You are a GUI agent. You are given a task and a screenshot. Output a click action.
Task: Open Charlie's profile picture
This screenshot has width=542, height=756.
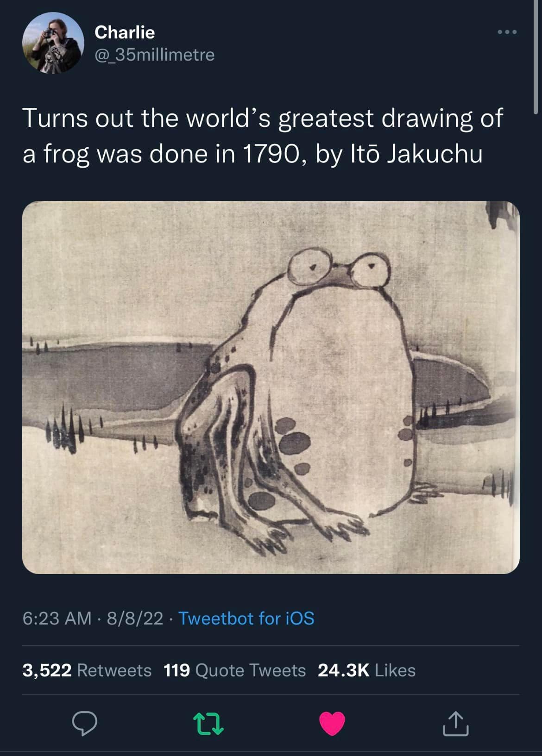(x=53, y=43)
